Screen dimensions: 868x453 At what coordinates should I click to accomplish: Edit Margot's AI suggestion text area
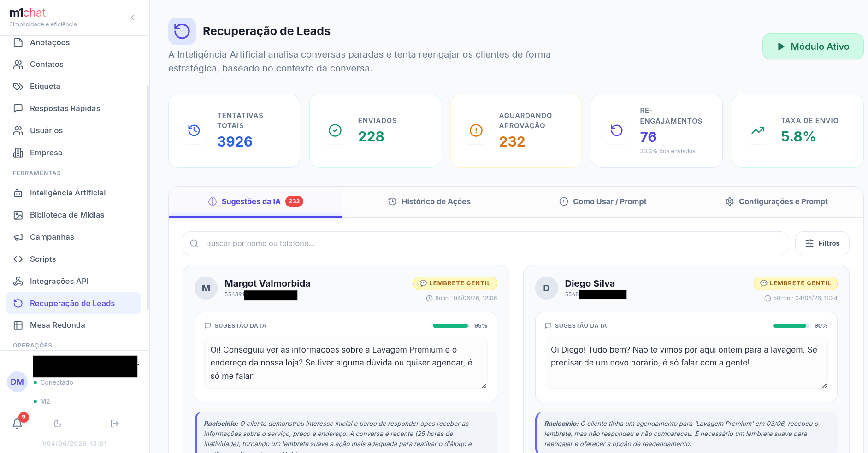(x=346, y=363)
